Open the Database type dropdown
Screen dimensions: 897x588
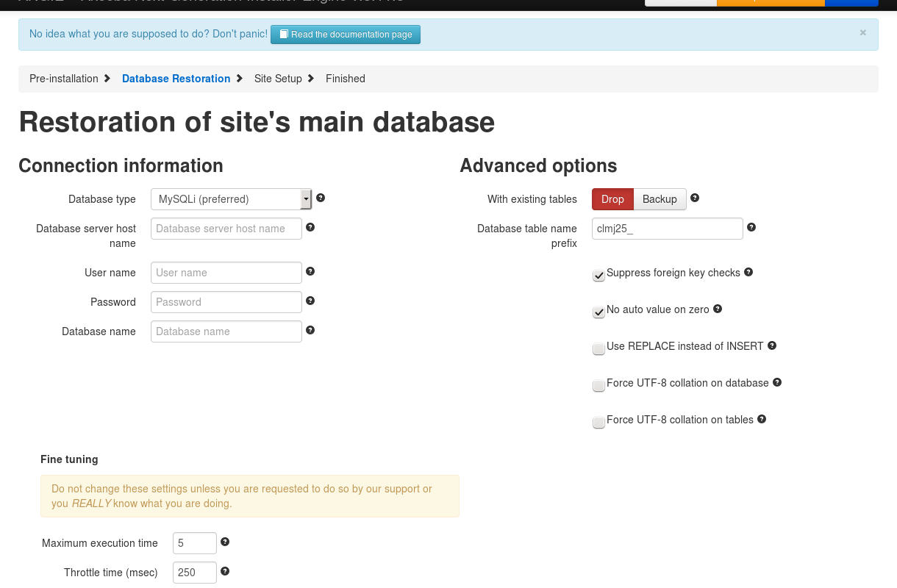231,199
